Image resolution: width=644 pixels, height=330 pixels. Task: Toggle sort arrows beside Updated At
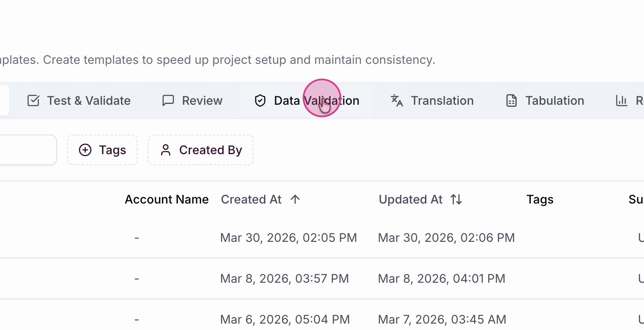pos(456,199)
